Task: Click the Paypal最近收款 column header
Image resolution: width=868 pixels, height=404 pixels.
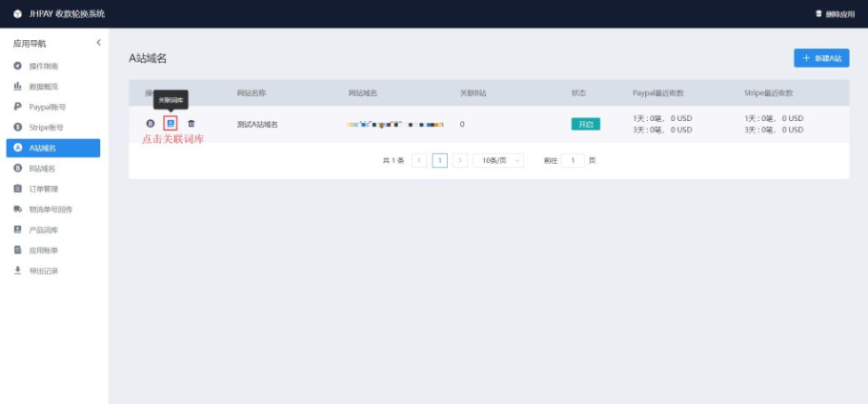Action: [x=658, y=93]
